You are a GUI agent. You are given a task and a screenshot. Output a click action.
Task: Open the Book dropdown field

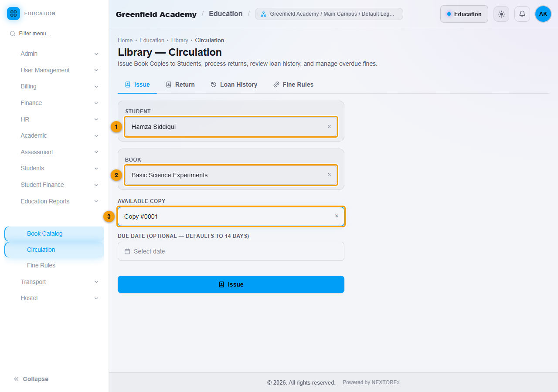point(231,175)
